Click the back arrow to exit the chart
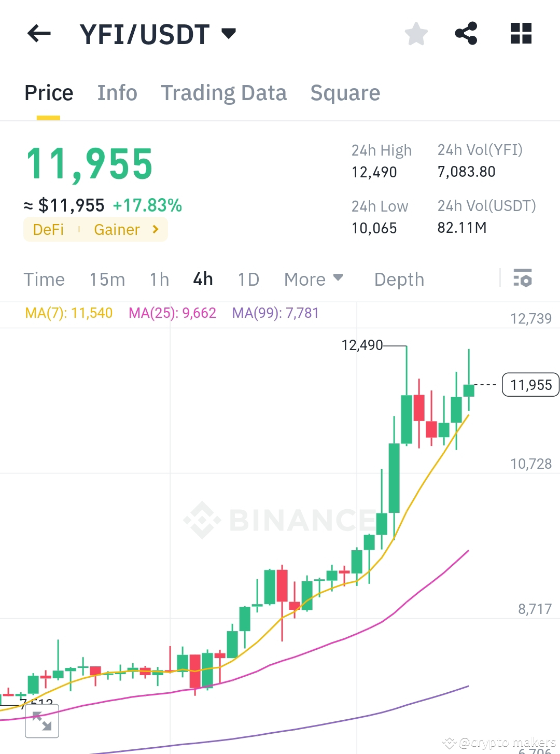The image size is (560, 754). (39, 34)
